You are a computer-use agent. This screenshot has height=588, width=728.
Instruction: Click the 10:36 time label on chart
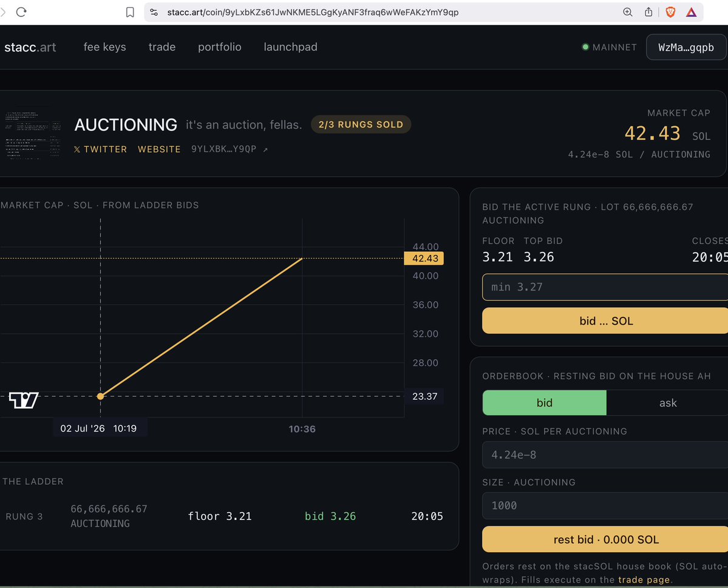[302, 429]
